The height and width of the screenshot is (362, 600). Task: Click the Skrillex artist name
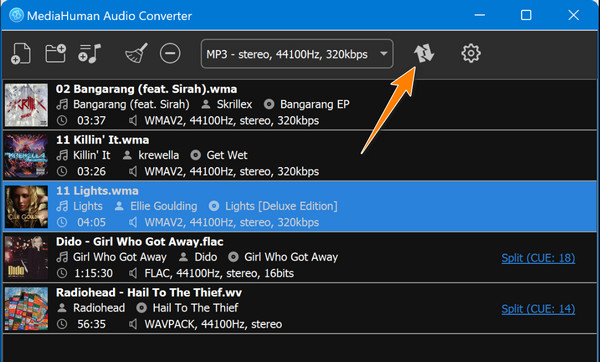click(235, 104)
